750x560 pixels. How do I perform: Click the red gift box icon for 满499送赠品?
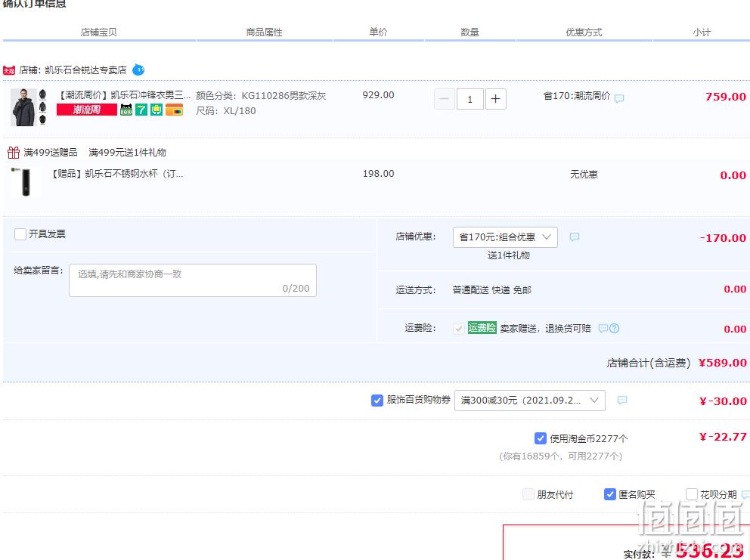[14, 153]
